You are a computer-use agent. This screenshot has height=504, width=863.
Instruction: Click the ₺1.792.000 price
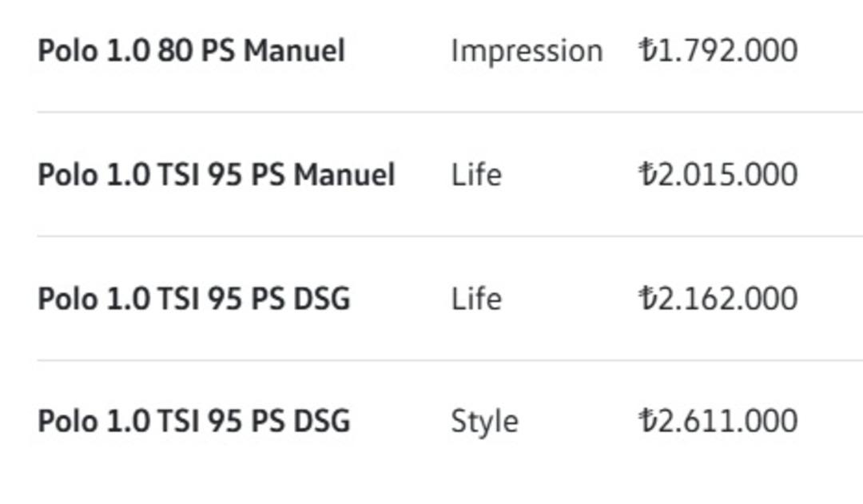click(718, 50)
